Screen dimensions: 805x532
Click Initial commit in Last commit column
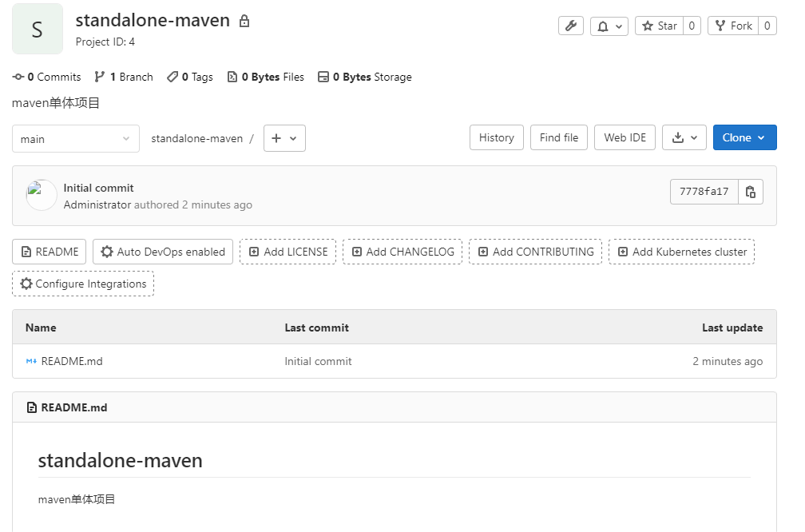coord(319,362)
